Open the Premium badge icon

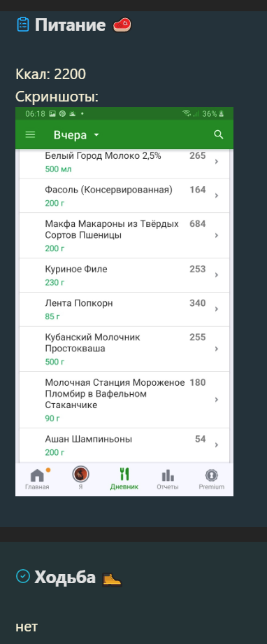[x=212, y=475]
